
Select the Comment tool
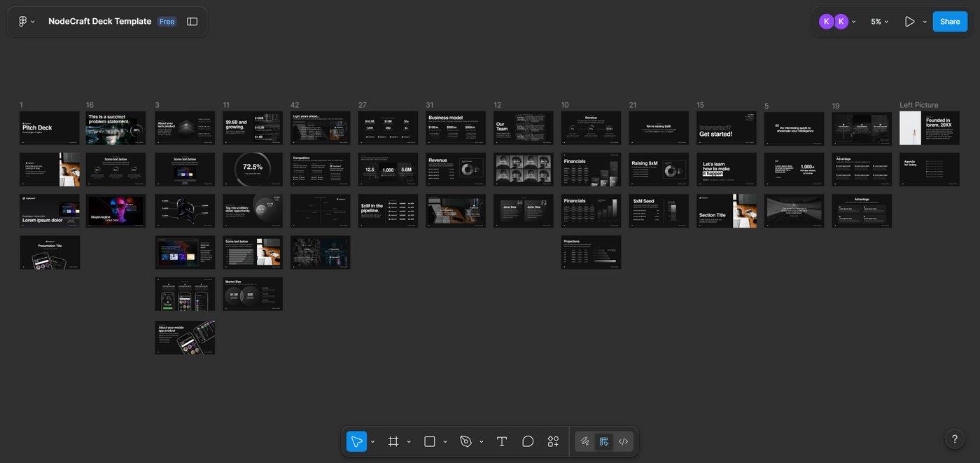[x=528, y=441]
